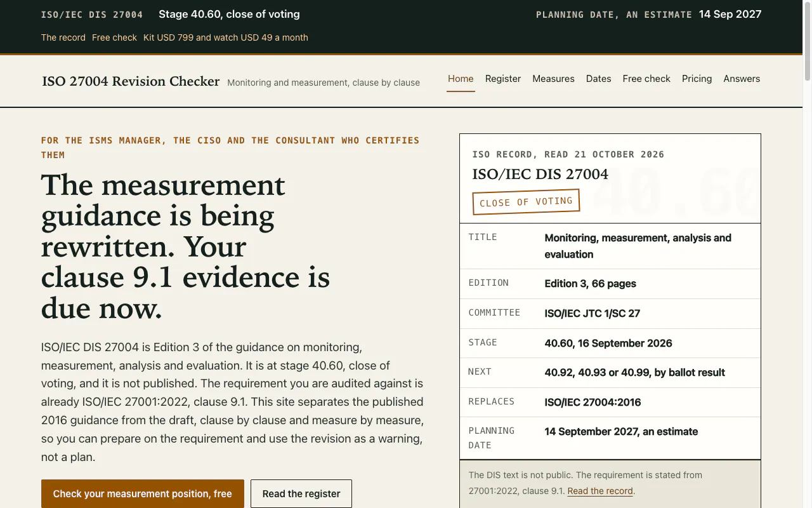Open 'Kit USD 799 and watch USD 49' link
This screenshot has width=812, height=508.
click(x=226, y=37)
